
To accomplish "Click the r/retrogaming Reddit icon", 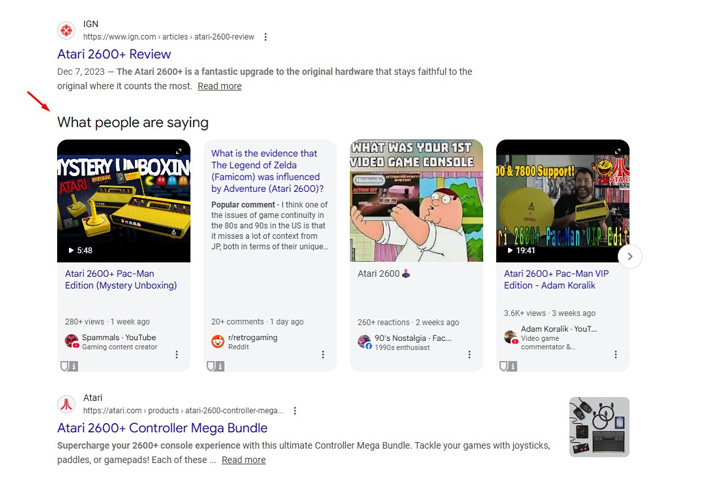I will (x=218, y=341).
